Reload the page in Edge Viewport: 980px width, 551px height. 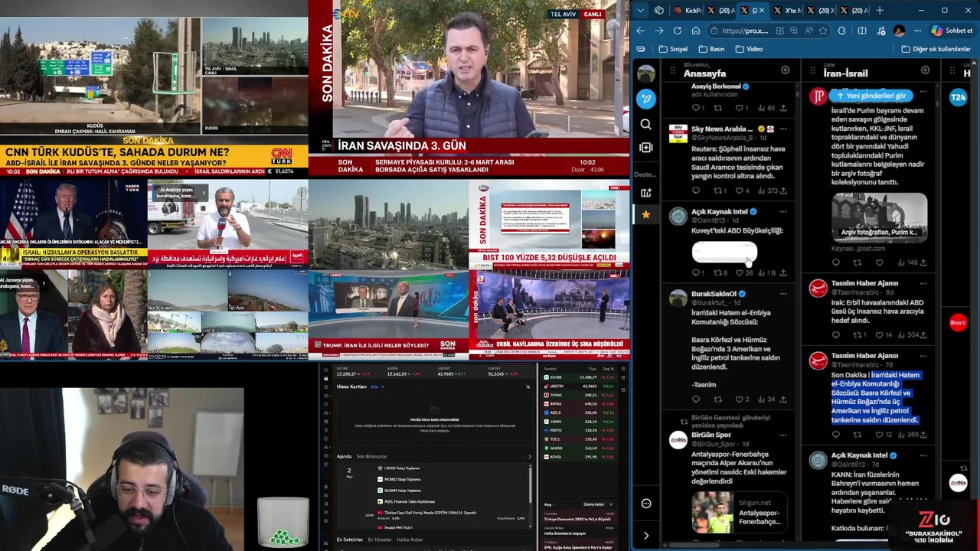pyautogui.click(x=678, y=31)
